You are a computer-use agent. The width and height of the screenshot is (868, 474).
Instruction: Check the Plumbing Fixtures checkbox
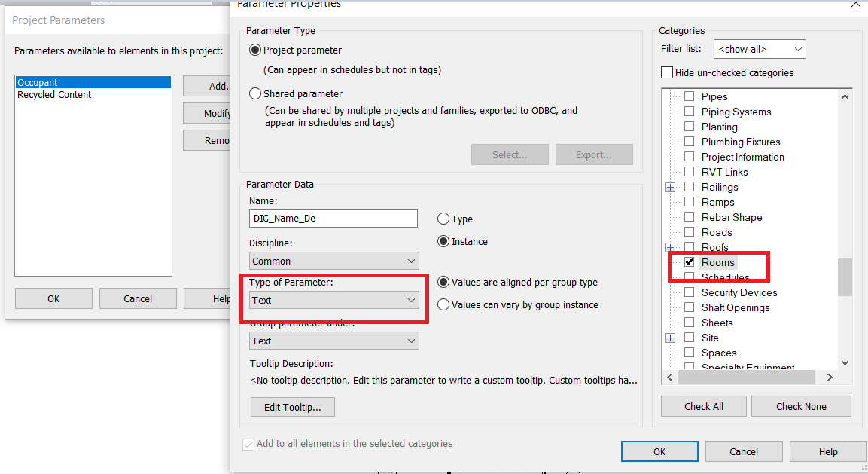pyautogui.click(x=689, y=141)
